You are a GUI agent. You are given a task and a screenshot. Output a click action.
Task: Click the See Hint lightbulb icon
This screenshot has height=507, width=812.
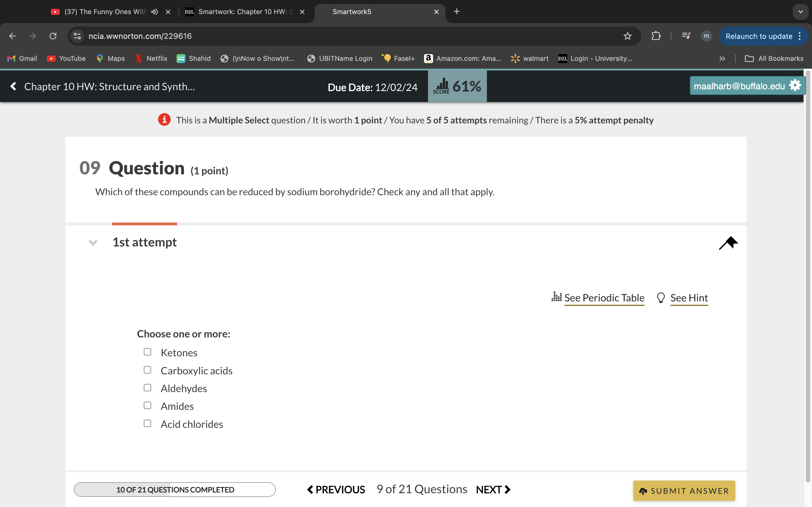[x=661, y=297]
